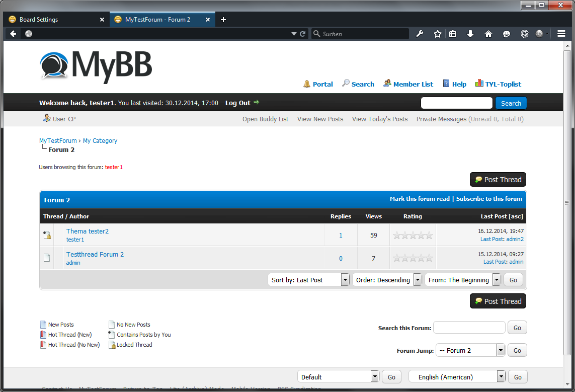Click the MyBB logo
This screenshot has height=392, width=575.
point(96,65)
